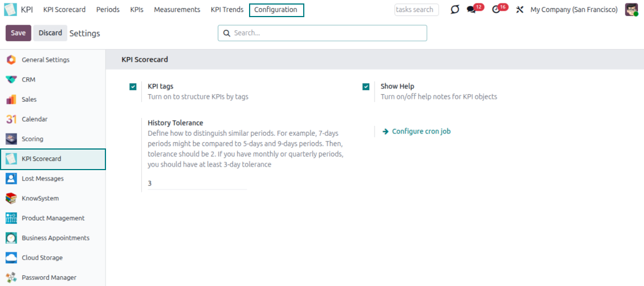
Task: Click the KPI app logo icon
Action: pyautogui.click(x=11, y=10)
